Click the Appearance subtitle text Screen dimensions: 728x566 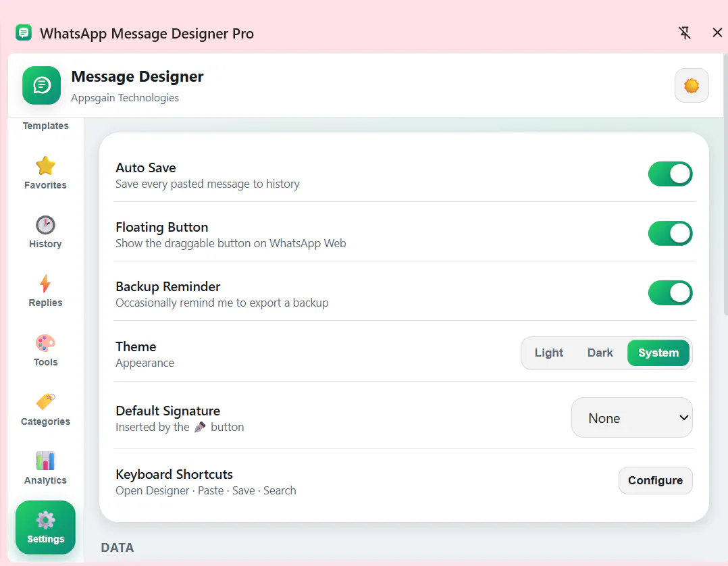click(145, 363)
